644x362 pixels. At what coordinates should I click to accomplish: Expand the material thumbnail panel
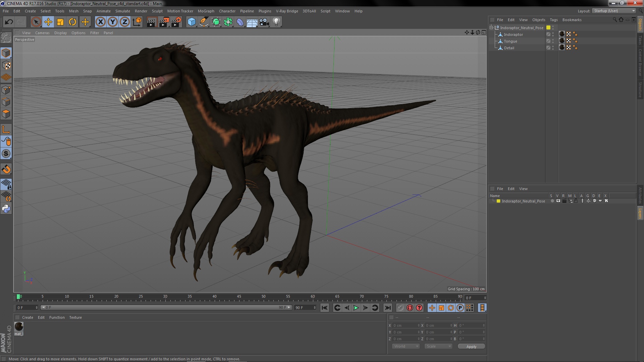17,317
